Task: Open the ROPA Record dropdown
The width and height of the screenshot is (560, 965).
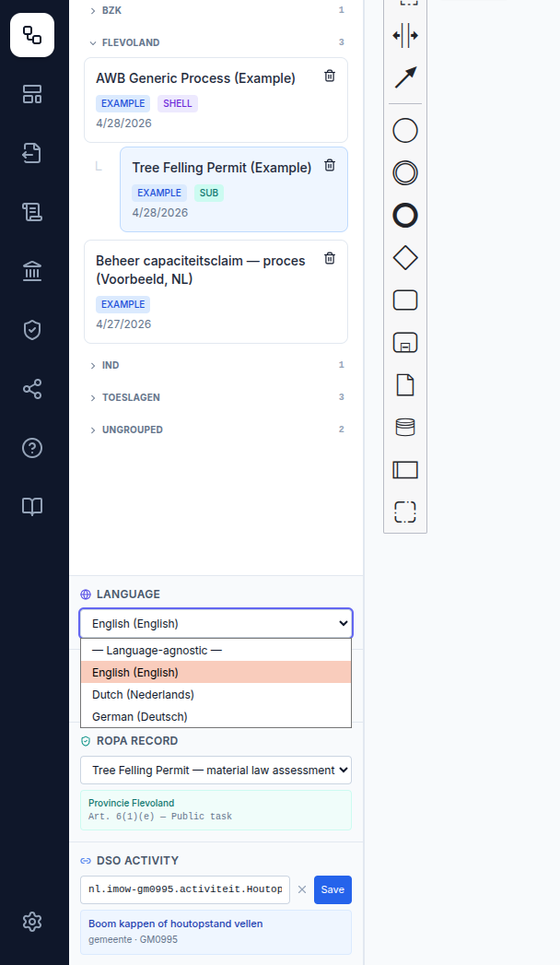Action: pos(216,770)
